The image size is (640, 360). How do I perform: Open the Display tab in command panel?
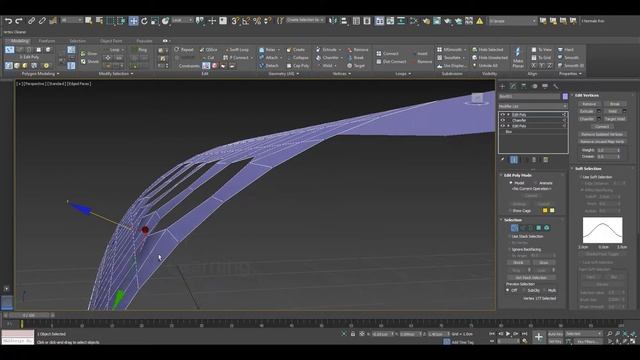[x=545, y=86]
